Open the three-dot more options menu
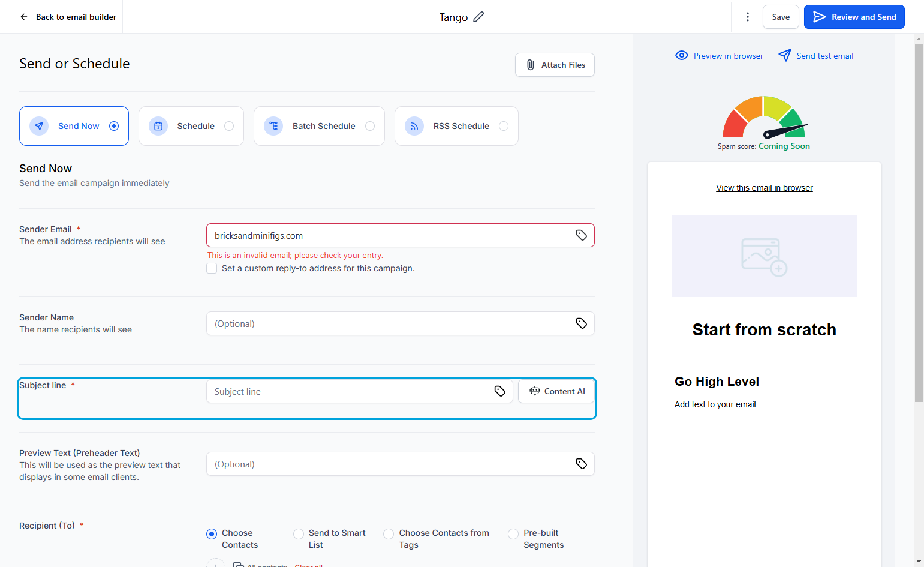 click(747, 17)
